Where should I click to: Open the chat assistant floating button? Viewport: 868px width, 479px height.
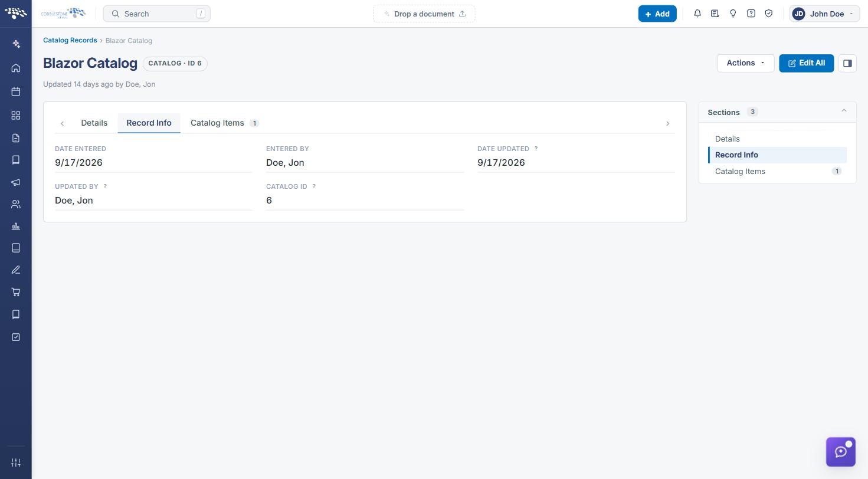click(841, 452)
